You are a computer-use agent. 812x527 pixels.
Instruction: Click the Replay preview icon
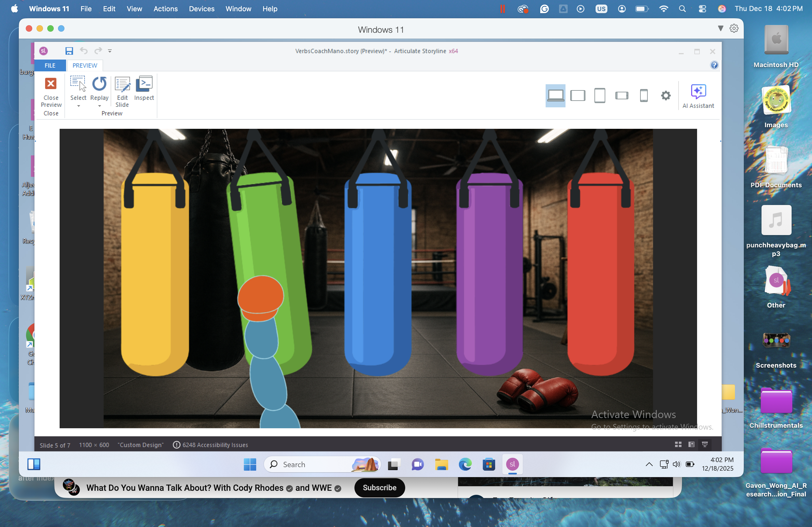click(x=99, y=84)
